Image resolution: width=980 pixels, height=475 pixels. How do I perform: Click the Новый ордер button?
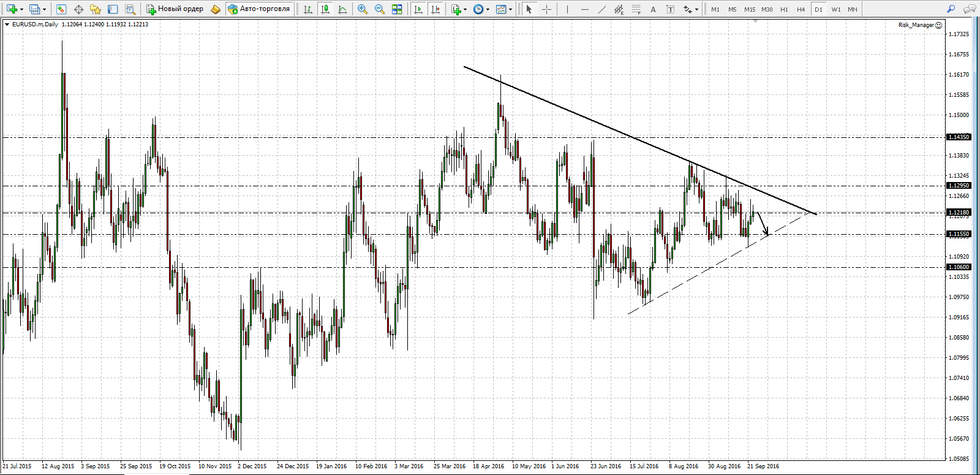click(175, 9)
